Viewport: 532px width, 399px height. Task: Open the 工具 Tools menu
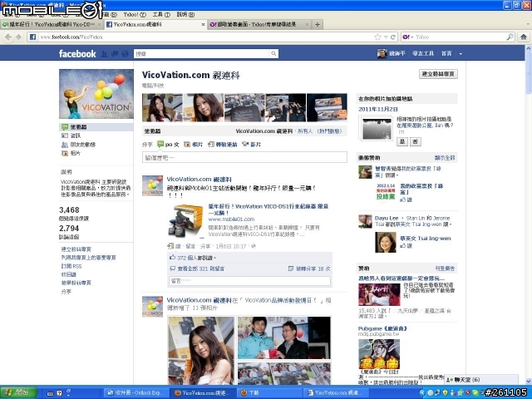pos(161,15)
